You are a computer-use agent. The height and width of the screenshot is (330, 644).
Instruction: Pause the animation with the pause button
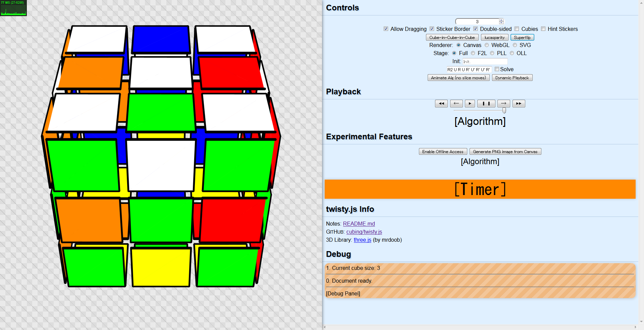click(x=486, y=103)
